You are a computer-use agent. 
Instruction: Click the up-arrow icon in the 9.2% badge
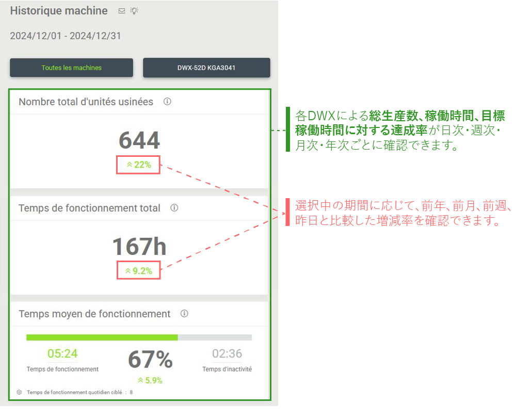click(x=128, y=271)
